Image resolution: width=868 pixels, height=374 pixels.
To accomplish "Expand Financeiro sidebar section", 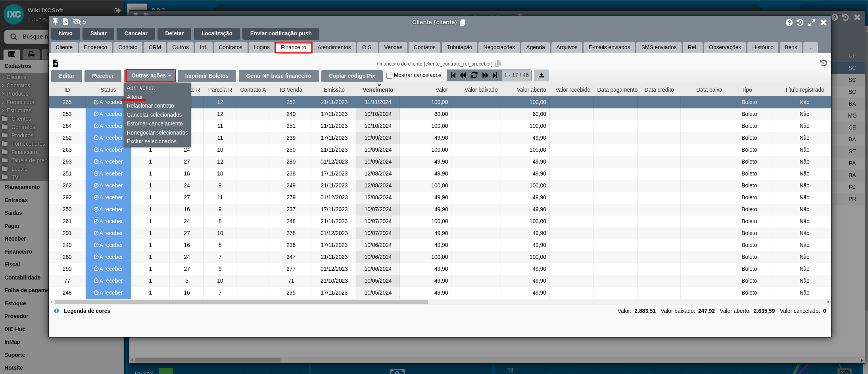I will click(x=18, y=252).
